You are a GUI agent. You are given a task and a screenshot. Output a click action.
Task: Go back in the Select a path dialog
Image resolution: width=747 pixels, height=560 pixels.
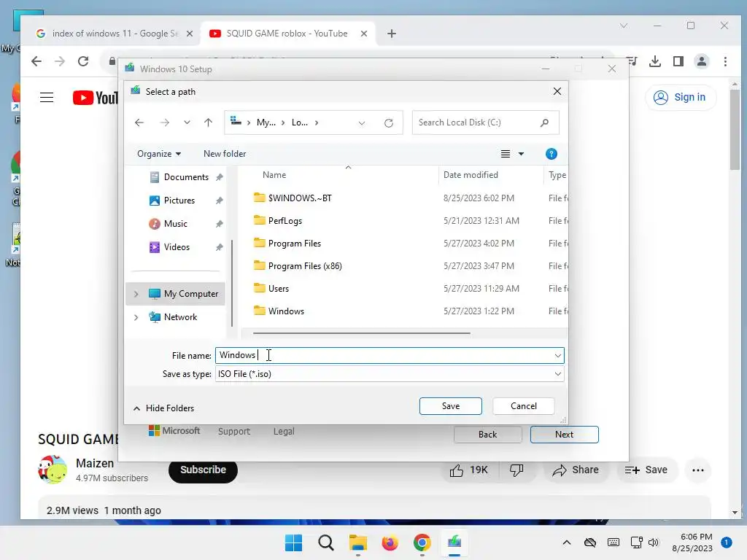(x=139, y=122)
